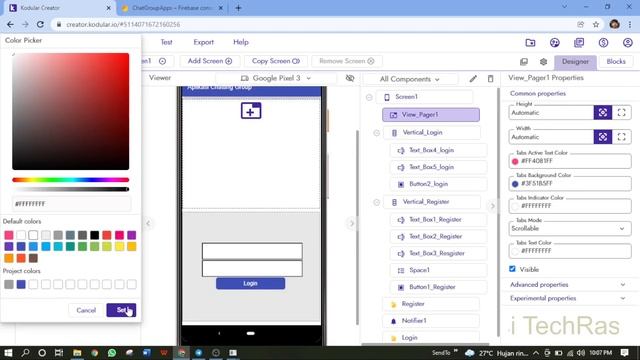Click the Remove Screen button
Viewport: 640px width, 360px height.
[x=347, y=61]
